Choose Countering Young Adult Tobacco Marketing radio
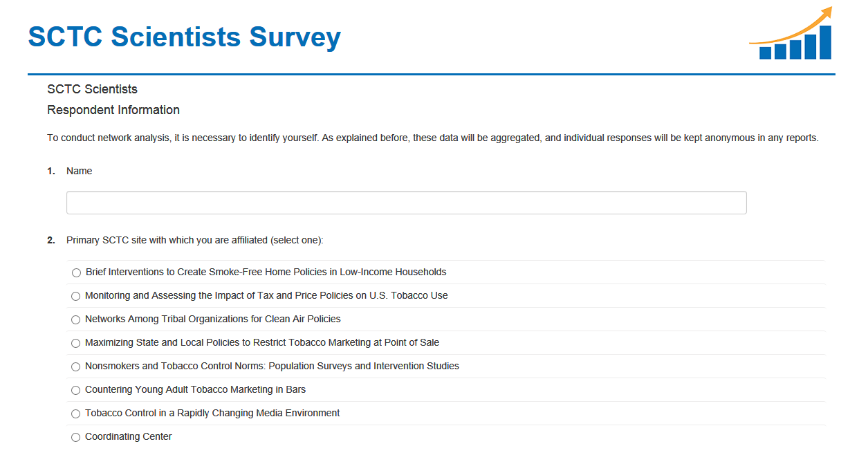868x455 pixels. click(x=76, y=390)
